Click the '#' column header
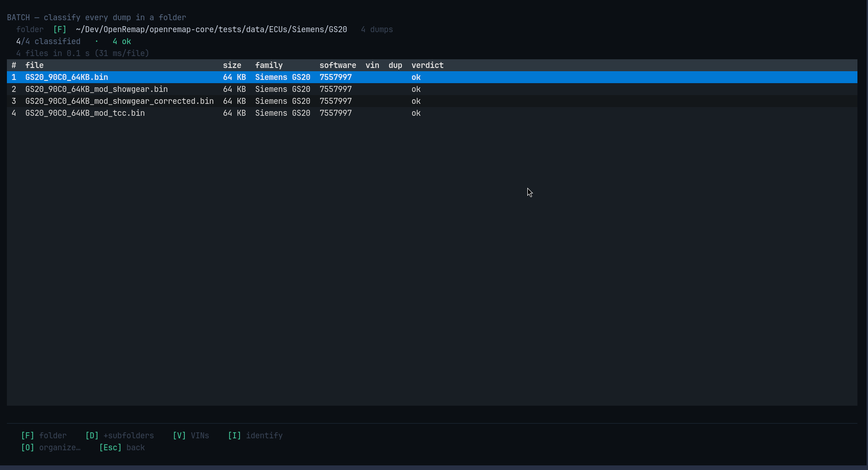This screenshot has height=470, width=868. pos(14,65)
